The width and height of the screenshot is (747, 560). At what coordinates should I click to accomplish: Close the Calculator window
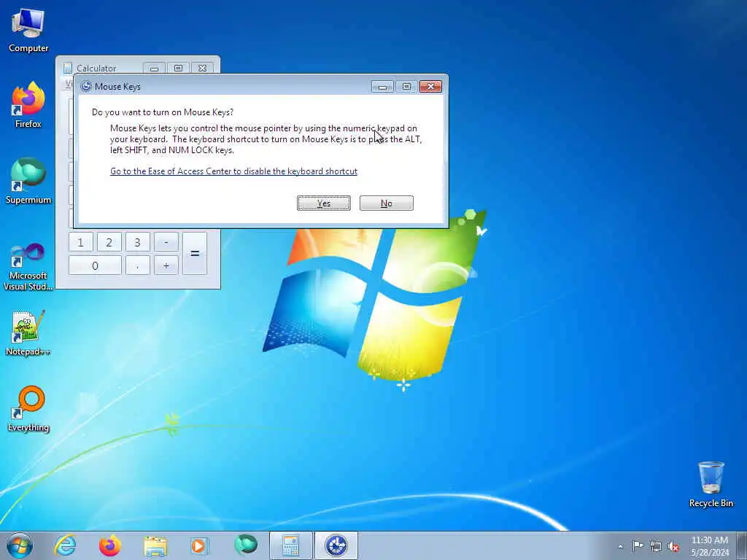pyautogui.click(x=203, y=69)
